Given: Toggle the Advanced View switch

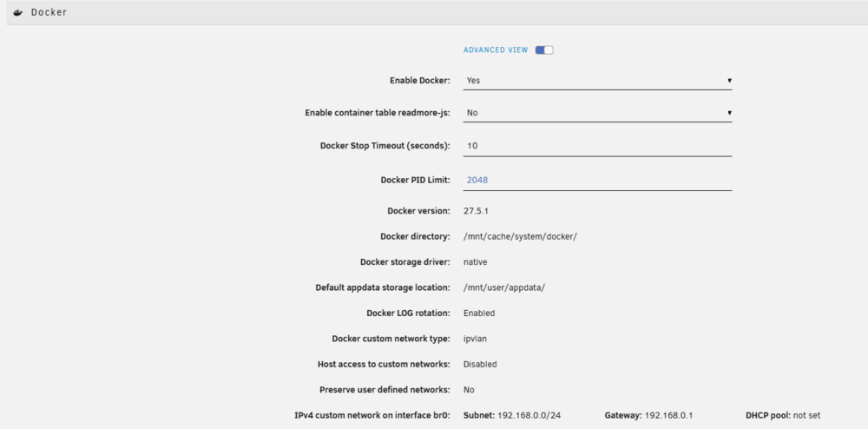Looking at the screenshot, I should [x=544, y=50].
